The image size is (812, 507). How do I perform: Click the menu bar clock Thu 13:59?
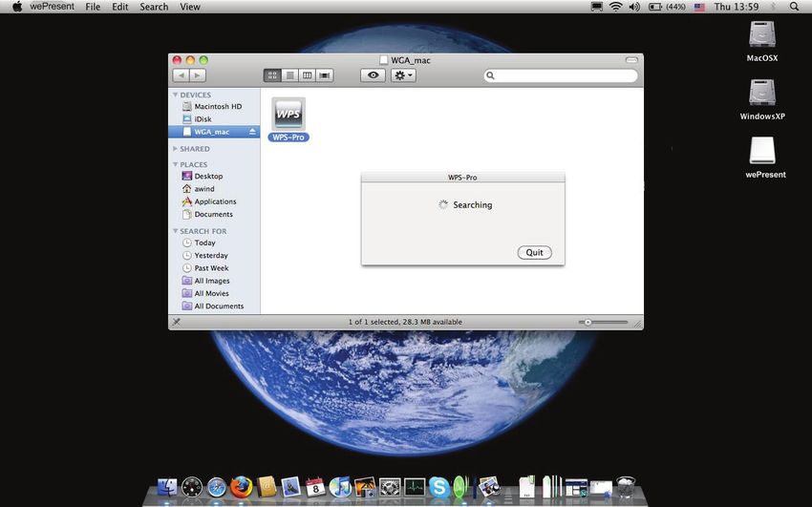737,7
